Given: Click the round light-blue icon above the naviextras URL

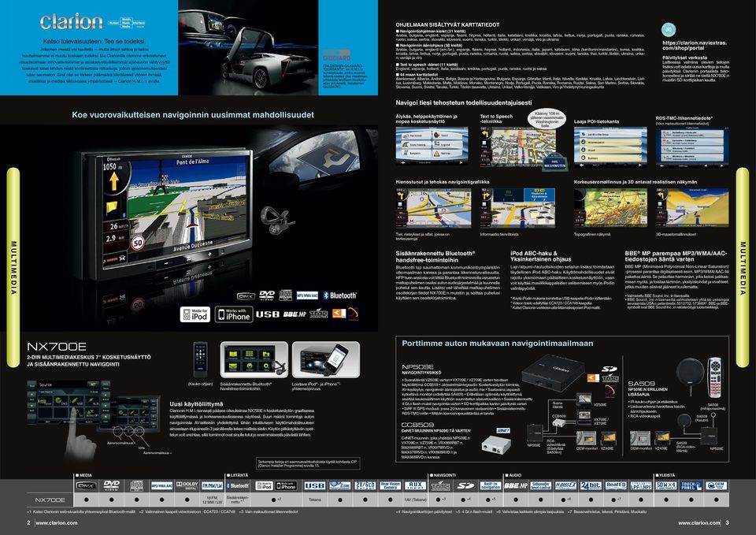Looking at the screenshot, I should tap(669, 30).
